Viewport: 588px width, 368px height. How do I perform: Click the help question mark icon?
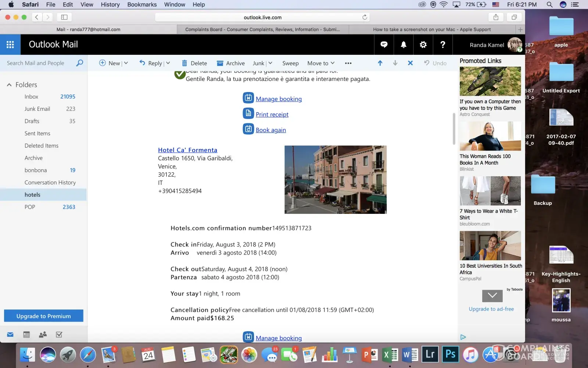[x=442, y=45]
